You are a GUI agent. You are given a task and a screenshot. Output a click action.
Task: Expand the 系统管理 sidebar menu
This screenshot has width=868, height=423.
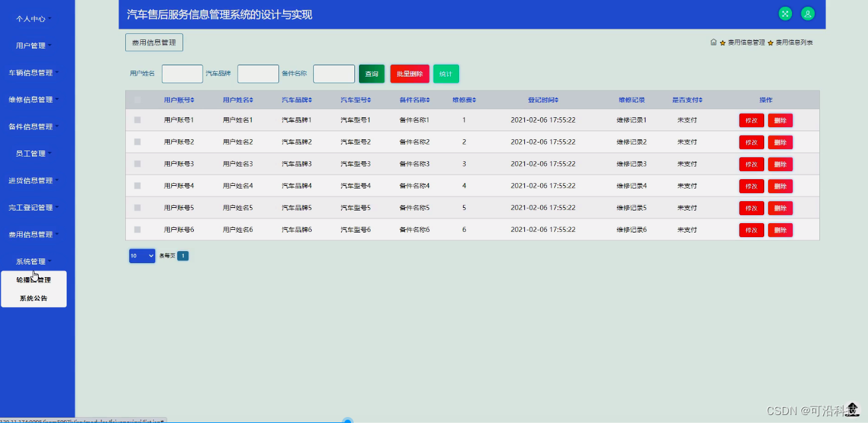[30, 260]
